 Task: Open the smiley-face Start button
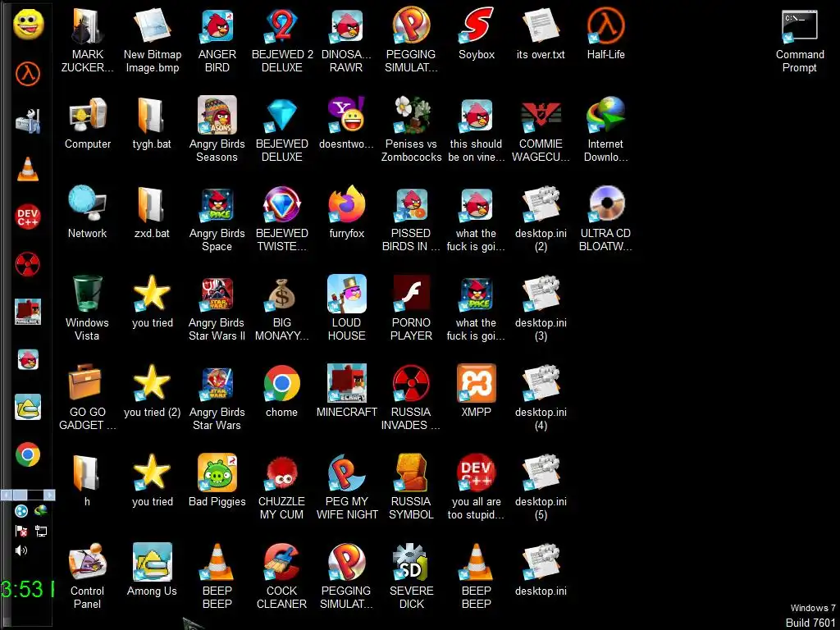pos(29,24)
